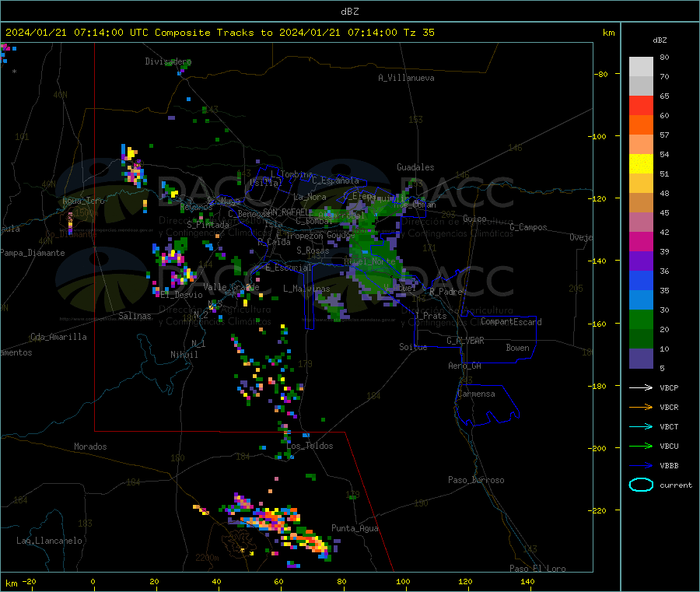Click the 'R_Padre' map label

446,292
